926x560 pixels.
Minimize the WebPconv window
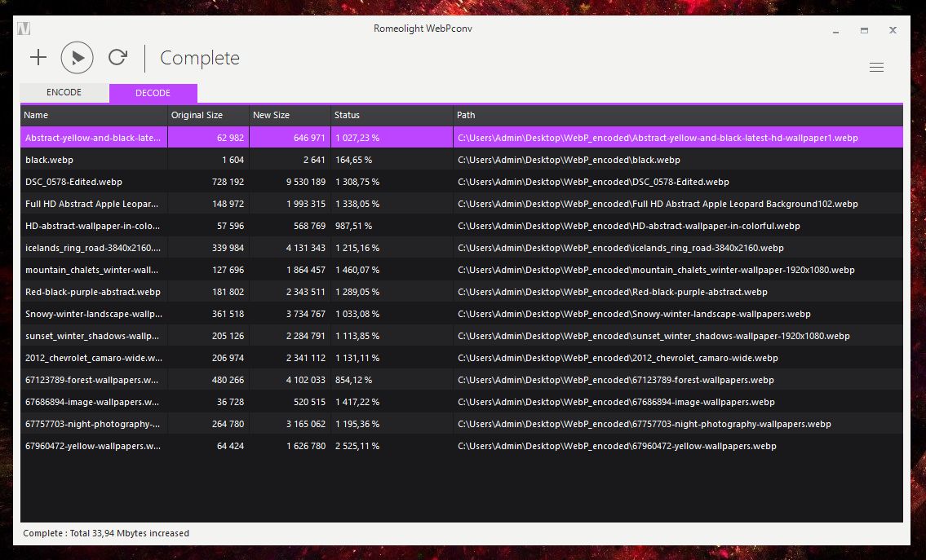[x=835, y=31]
